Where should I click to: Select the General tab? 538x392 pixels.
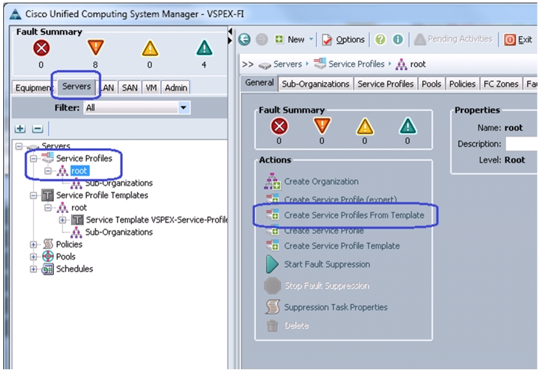coord(259,83)
